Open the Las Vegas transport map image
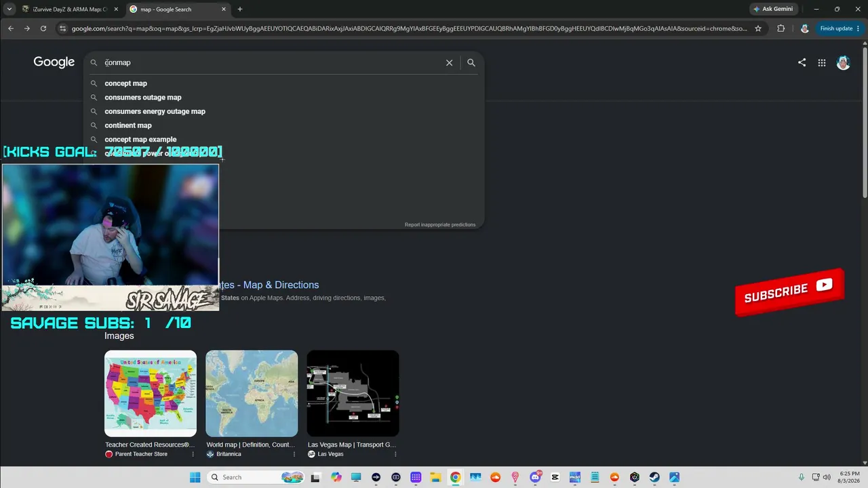This screenshot has width=868, height=488. [353, 393]
